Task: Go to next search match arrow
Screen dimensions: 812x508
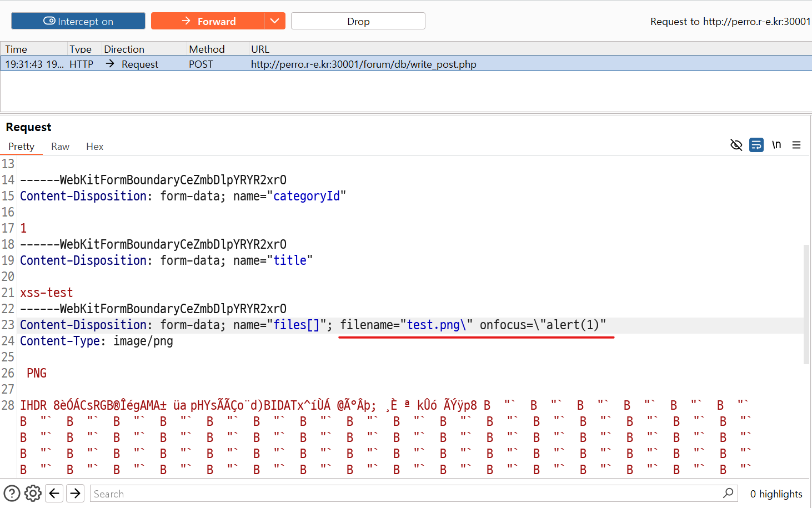Action: pos(75,493)
